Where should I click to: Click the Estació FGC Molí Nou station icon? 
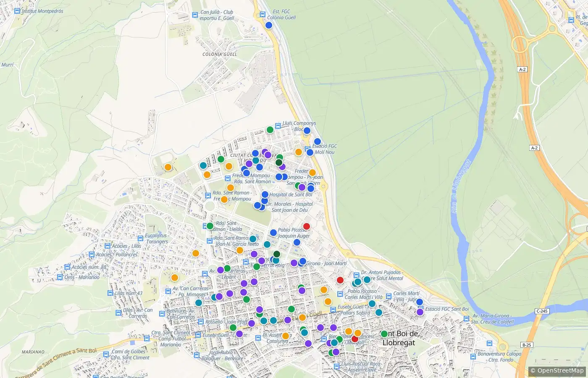308,149
